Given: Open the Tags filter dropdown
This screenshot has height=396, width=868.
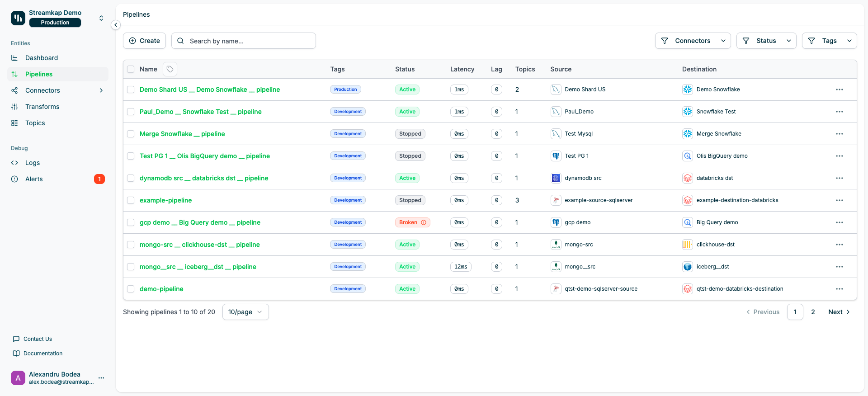Looking at the screenshot, I should pyautogui.click(x=829, y=41).
